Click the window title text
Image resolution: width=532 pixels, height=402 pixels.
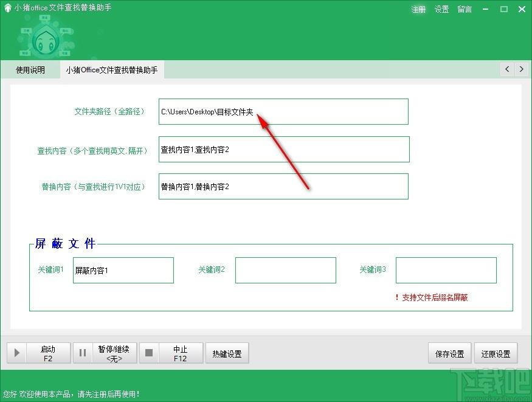coord(63,8)
